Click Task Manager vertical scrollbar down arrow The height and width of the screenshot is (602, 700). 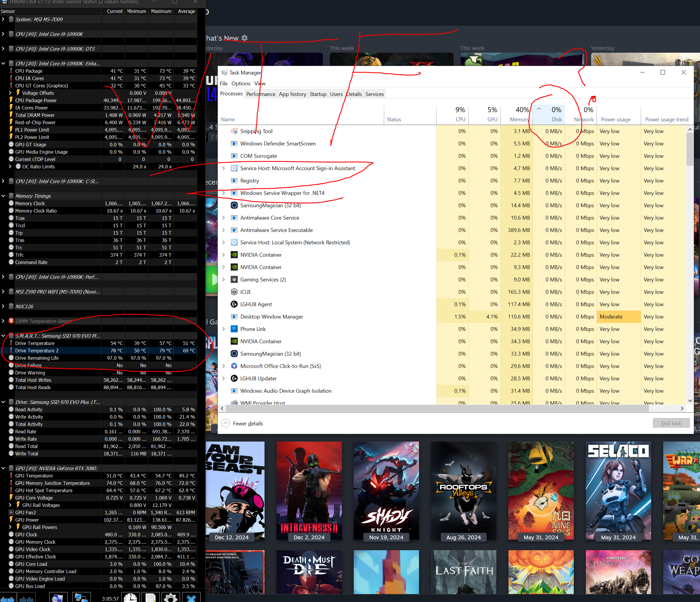[x=690, y=401]
